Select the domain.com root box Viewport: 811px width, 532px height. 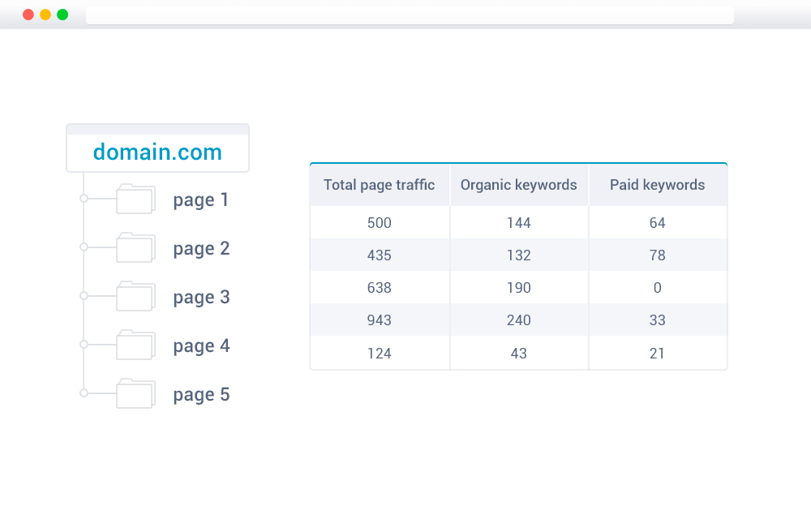pos(158,148)
